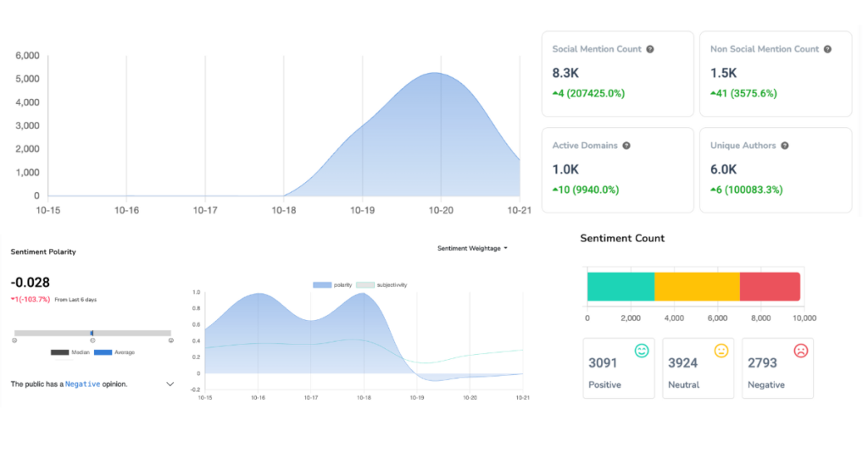
Task: Click the Non Social Mention Count help icon
Action: pyautogui.click(x=827, y=49)
